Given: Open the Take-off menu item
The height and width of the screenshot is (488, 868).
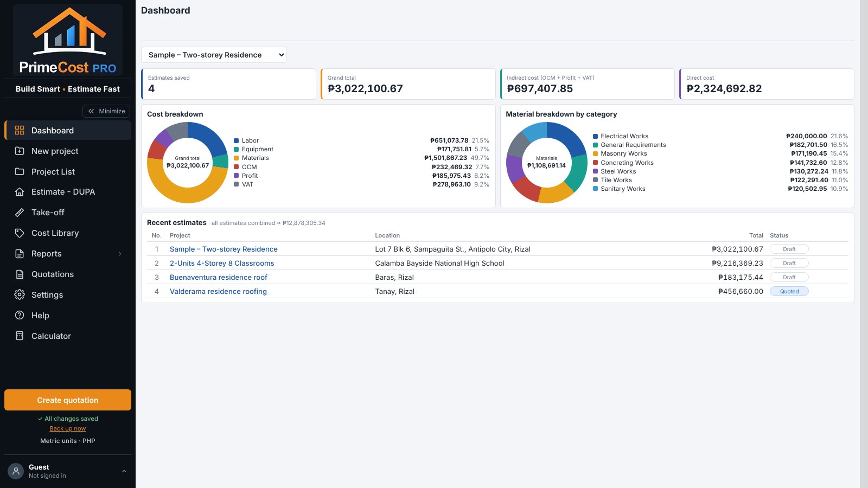Looking at the screenshot, I should pos(68,213).
